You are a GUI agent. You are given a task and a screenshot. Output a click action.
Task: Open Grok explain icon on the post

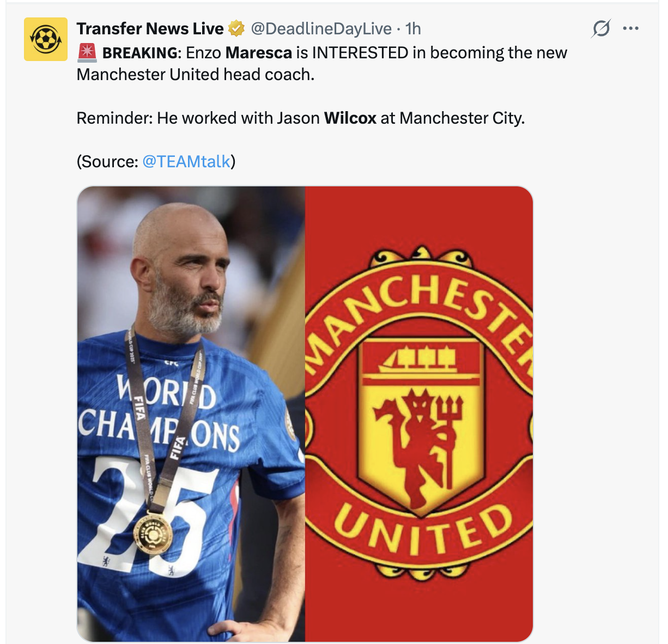(x=600, y=28)
